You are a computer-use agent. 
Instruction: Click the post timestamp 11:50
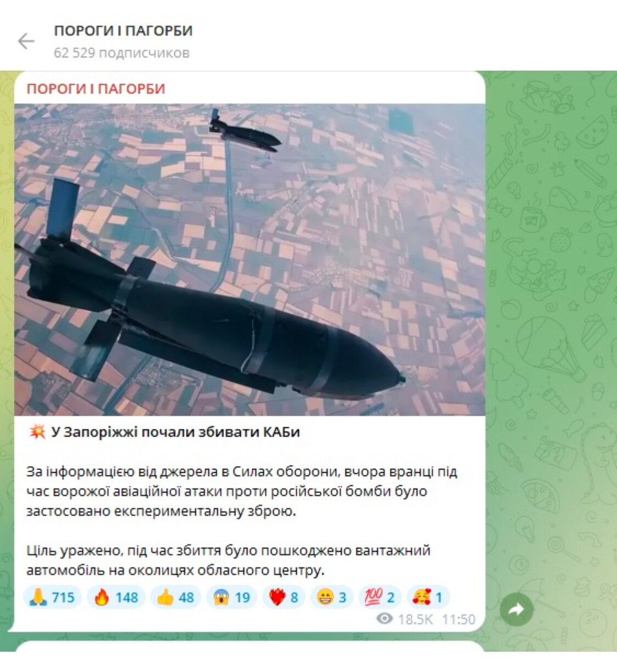pos(458,619)
